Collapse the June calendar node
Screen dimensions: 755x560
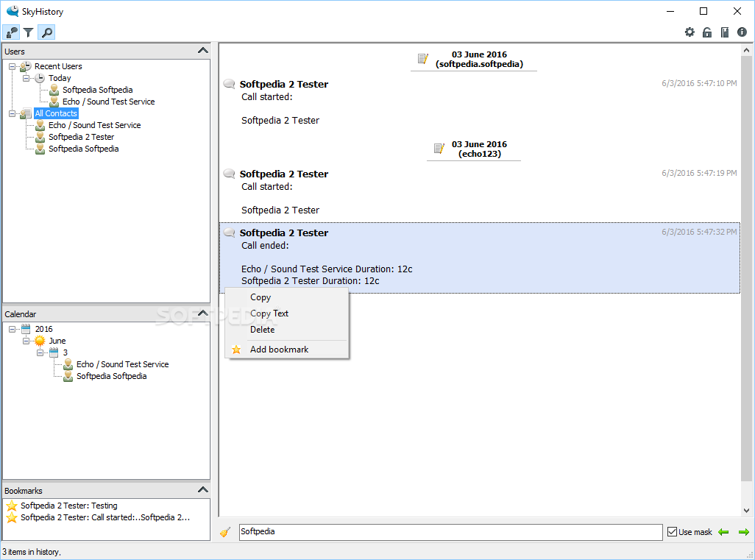pos(26,341)
